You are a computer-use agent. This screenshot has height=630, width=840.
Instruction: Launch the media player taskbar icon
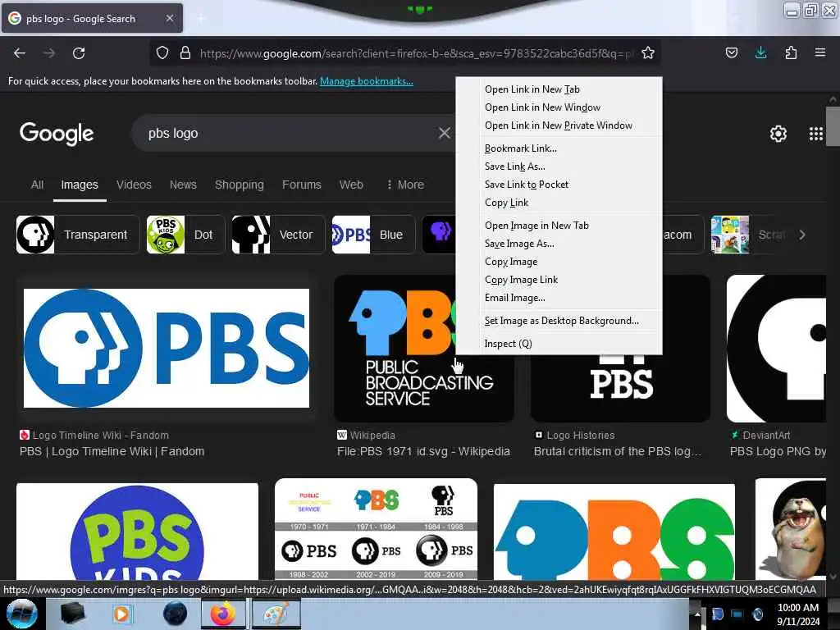point(121,614)
